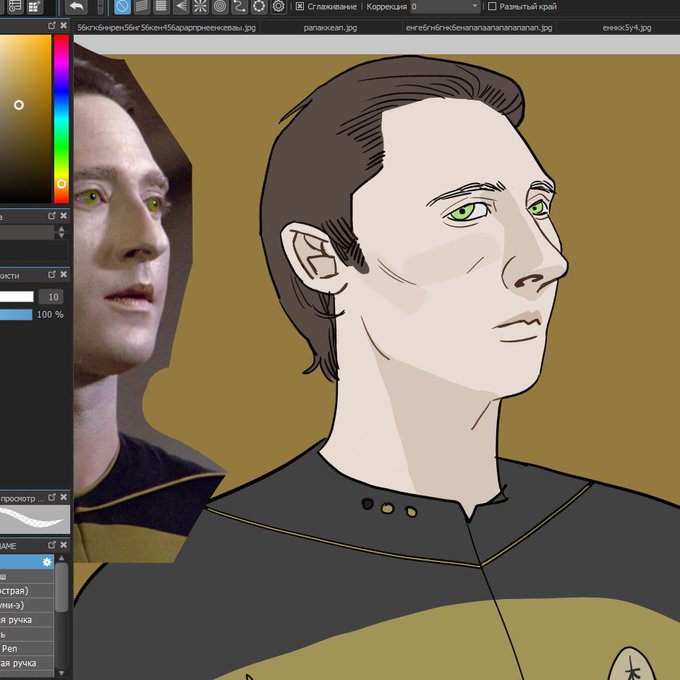The height and width of the screenshot is (680, 680).
Task: Enable the parallel lines snap guide
Action: point(142,7)
